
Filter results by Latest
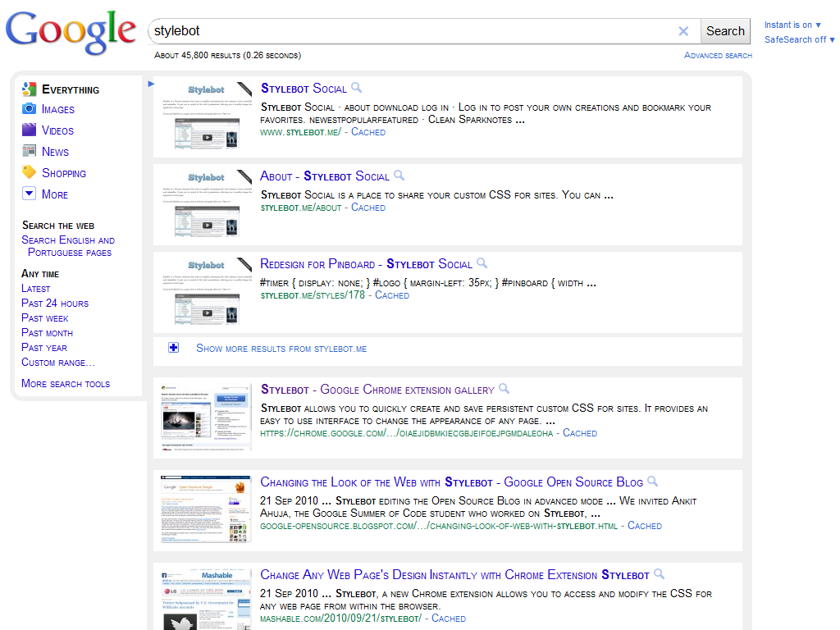[x=36, y=289]
